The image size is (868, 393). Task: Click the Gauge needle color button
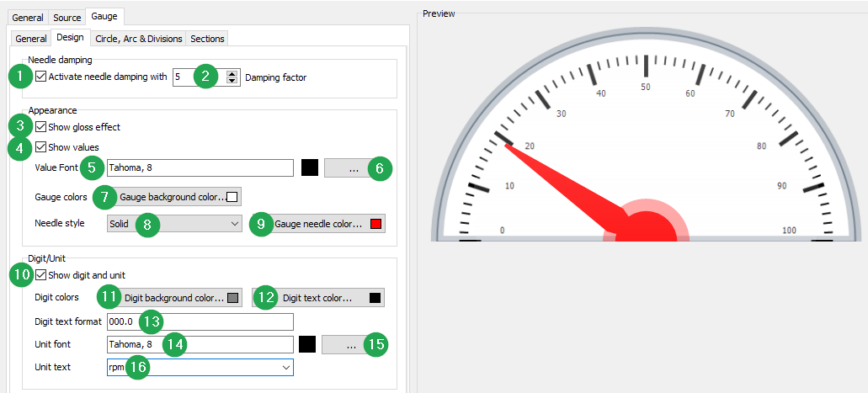(317, 224)
